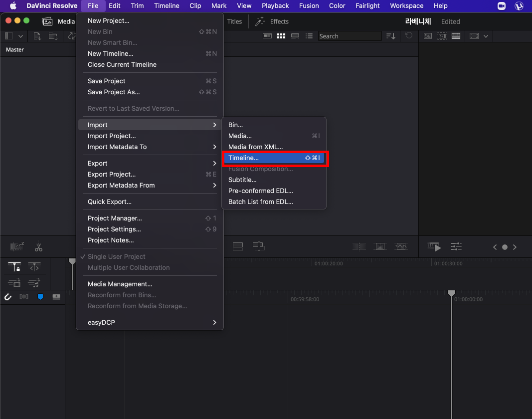Viewport: 532px width, 419px height.
Task: Click the Effects wand icon
Action: [260, 21]
